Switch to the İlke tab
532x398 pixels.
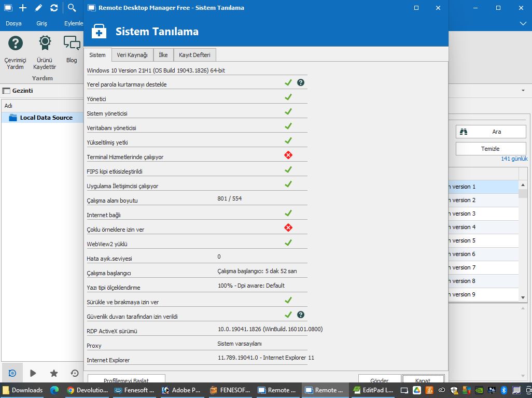coord(163,55)
